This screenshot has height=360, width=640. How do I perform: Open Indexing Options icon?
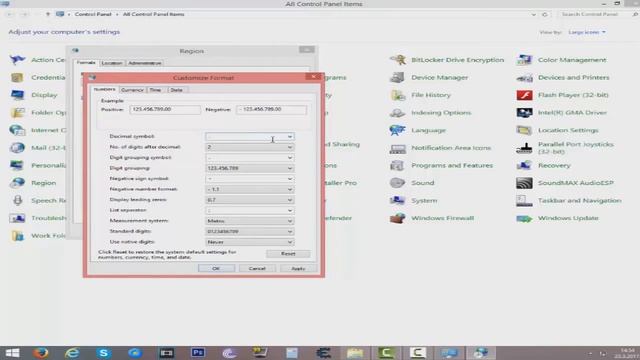[397, 113]
